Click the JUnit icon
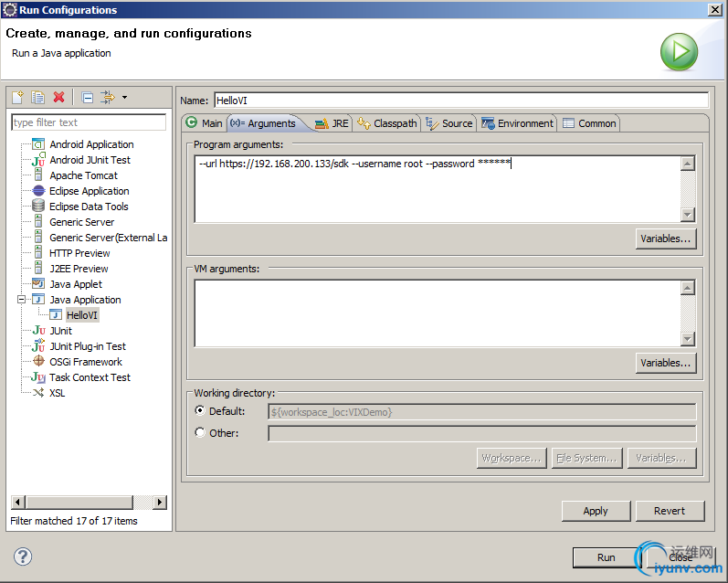The image size is (728, 583). point(38,330)
